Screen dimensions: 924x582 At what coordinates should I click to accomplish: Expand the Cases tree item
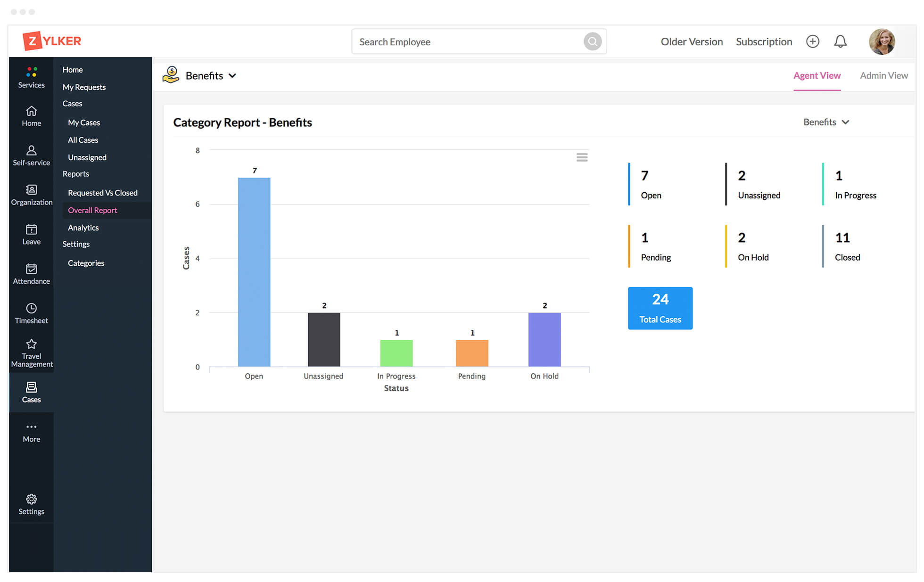[72, 103]
